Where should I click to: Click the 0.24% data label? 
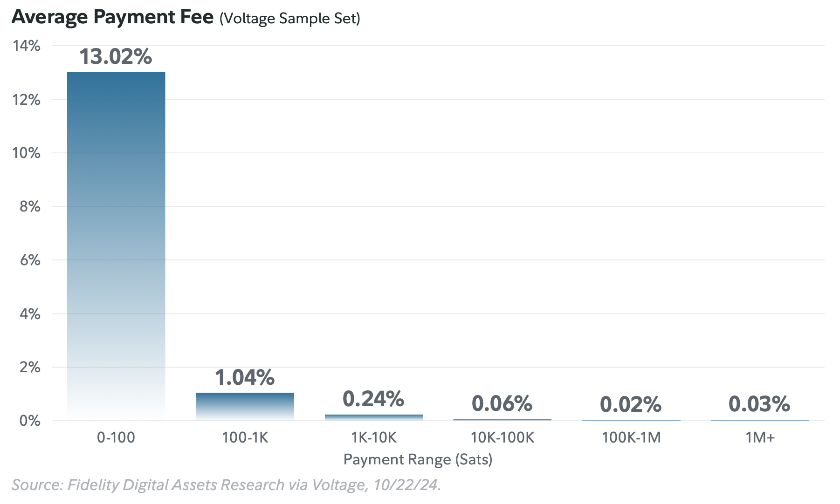pyautogui.click(x=373, y=399)
